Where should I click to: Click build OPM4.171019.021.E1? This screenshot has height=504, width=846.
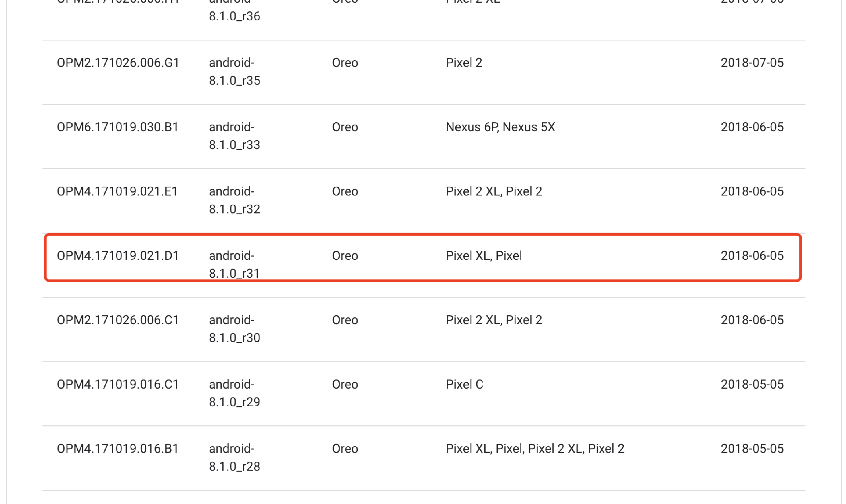point(117,191)
